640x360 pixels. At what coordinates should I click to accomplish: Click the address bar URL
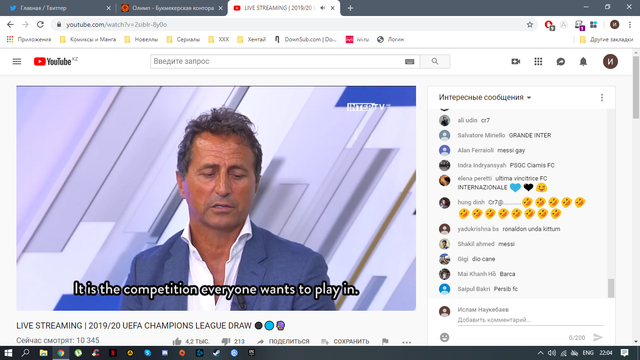116,25
